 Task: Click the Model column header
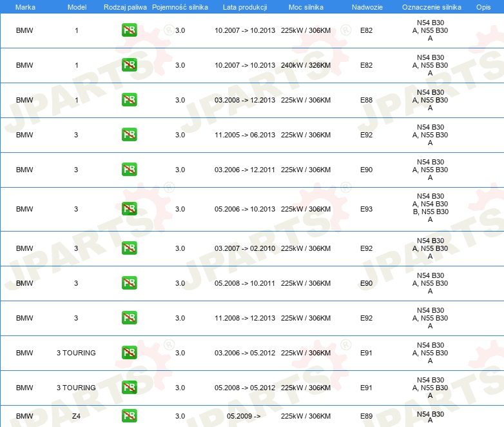click(77, 7)
